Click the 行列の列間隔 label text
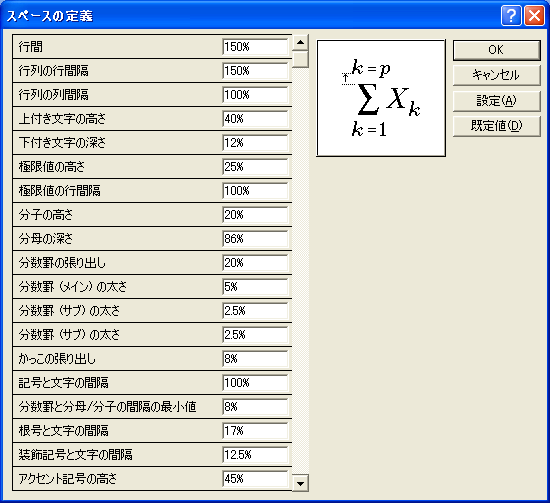Image resolution: width=550 pixels, height=503 pixels. [x=54, y=95]
